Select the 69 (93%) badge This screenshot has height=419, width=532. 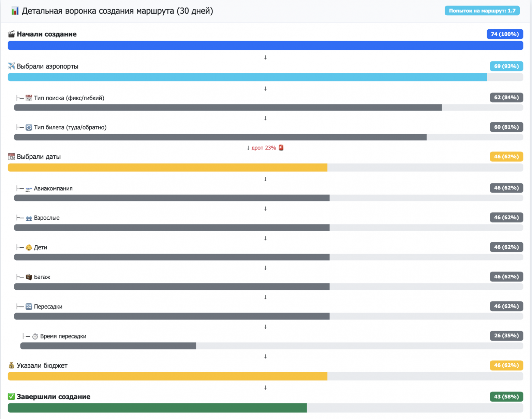[x=506, y=66]
